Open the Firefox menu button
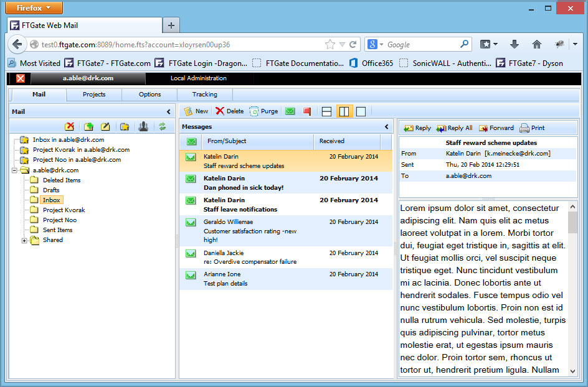 click(34, 8)
